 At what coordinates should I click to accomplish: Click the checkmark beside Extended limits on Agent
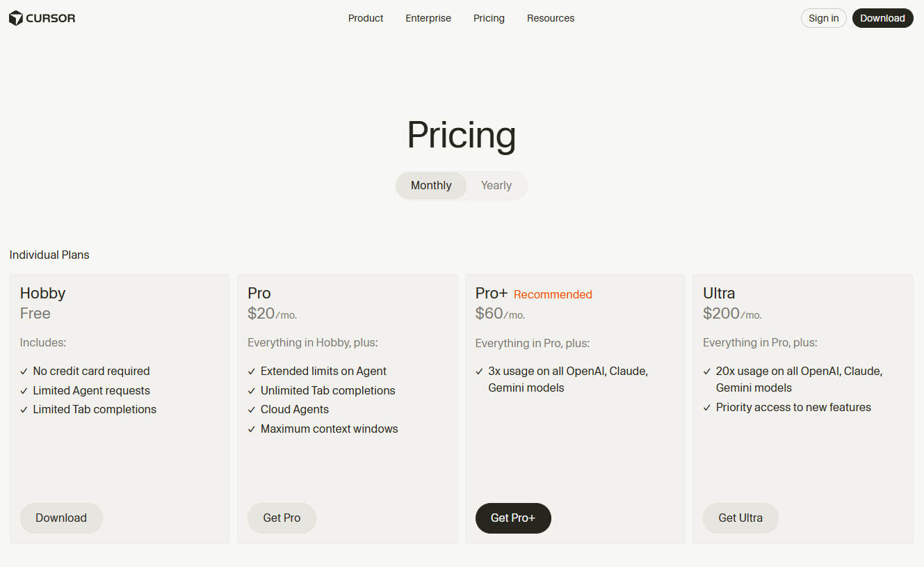[251, 371]
